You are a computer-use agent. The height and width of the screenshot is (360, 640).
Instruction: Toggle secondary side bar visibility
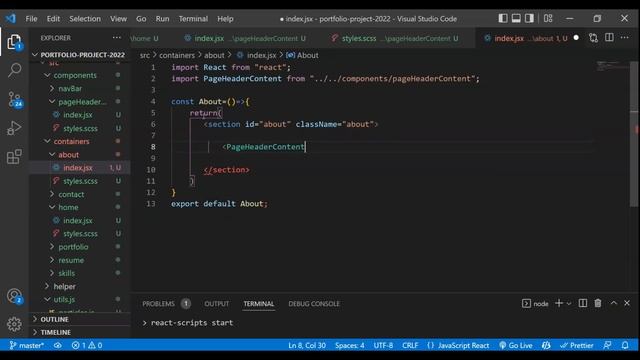(x=529, y=18)
